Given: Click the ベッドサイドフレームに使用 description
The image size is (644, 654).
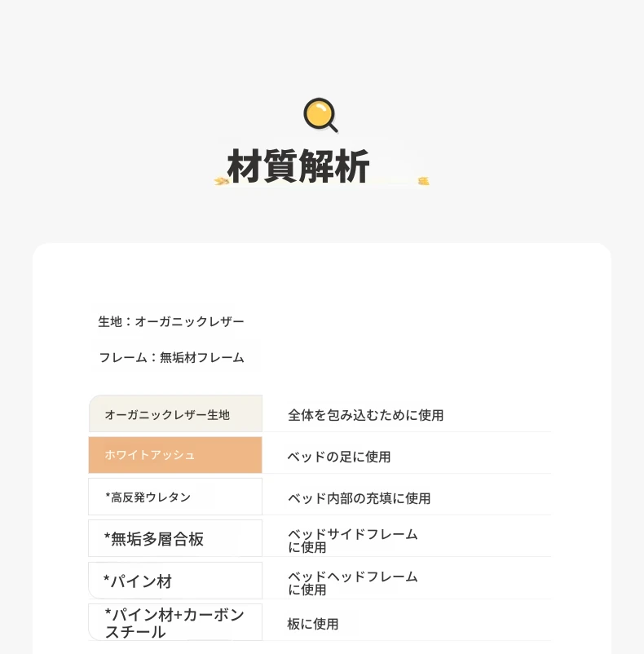Looking at the screenshot, I should coord(353,541).
